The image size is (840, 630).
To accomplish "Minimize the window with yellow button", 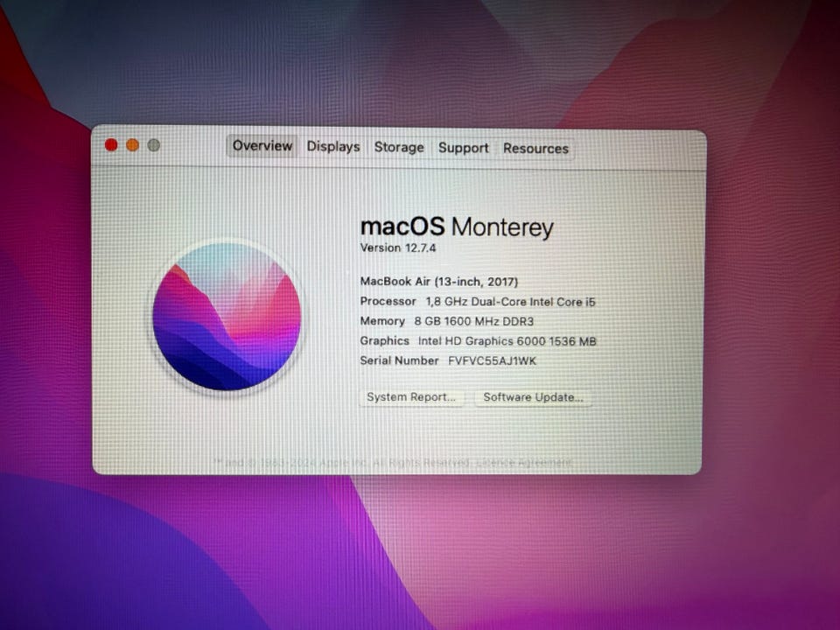I will (132, 145).
